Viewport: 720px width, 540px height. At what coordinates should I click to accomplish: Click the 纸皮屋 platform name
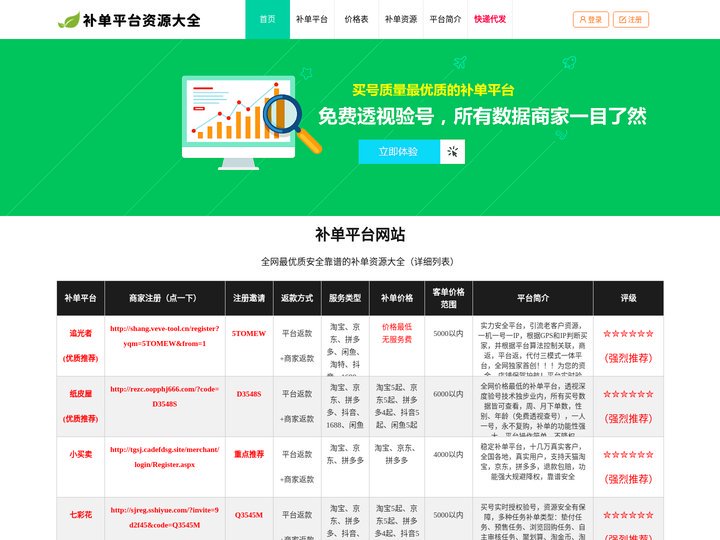[x=81, y=394]
